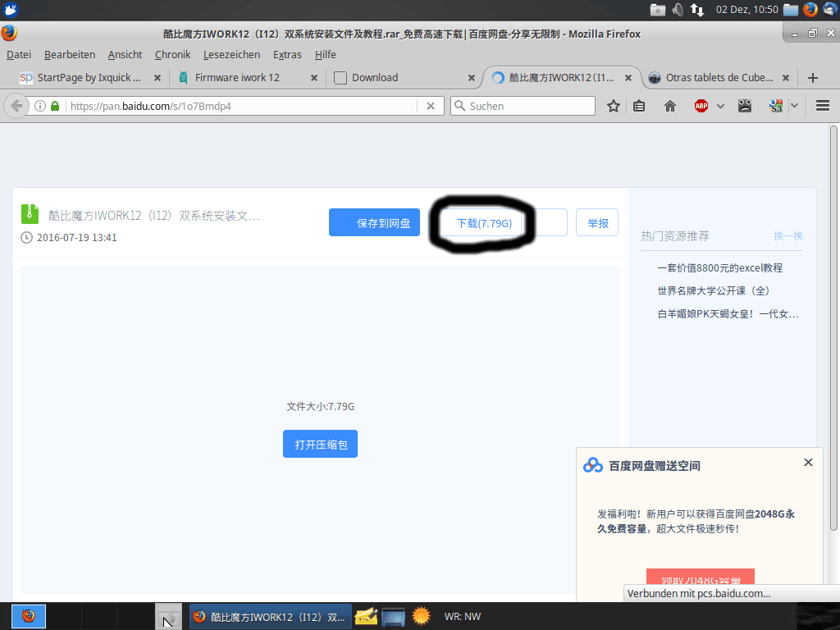Click the sun weather icon in the taskbar
Image resolution: width=840 pixels, height=630 pixels.
[421, 616]
